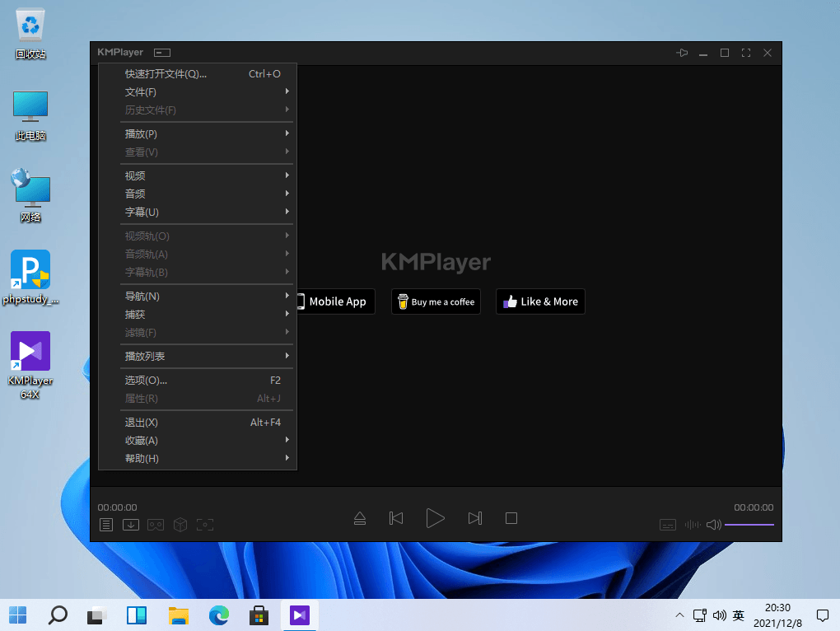
Task: Click the Like & More button
Action: pyautogui.click(x=540, y=301)
